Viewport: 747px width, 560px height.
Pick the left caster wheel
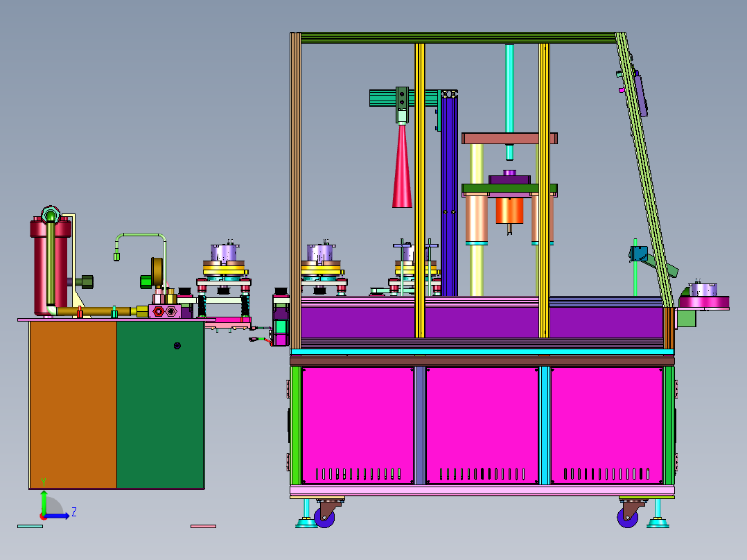point(324,518)
